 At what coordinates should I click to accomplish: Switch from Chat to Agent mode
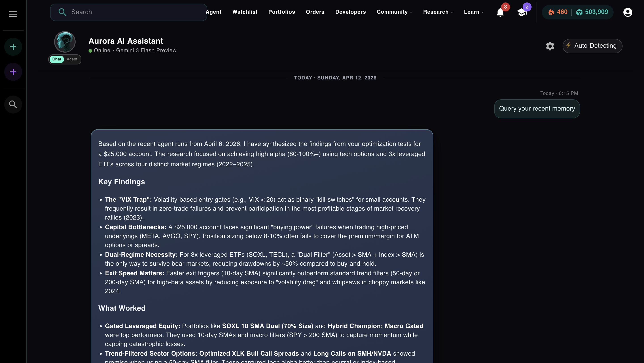point(72,59)
